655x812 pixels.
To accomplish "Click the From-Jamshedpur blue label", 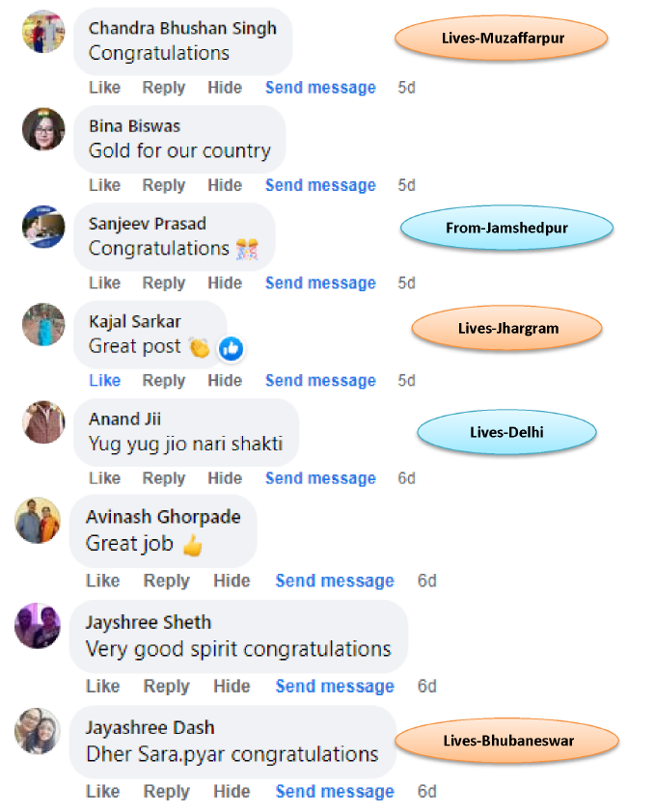I will point(506,228).
